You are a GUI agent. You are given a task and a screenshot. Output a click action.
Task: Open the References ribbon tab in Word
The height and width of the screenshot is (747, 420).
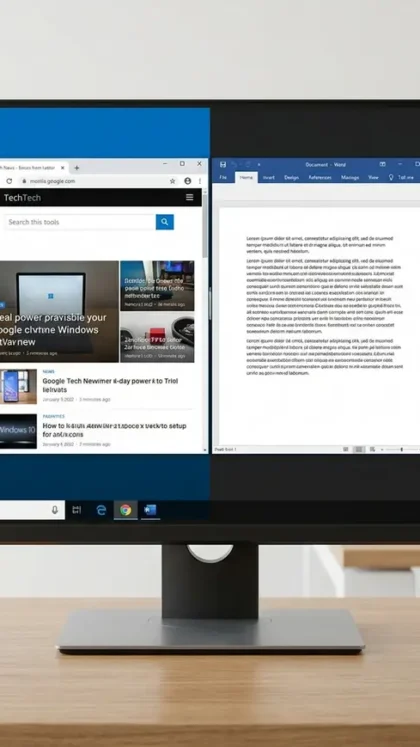[x=320, y=177]
